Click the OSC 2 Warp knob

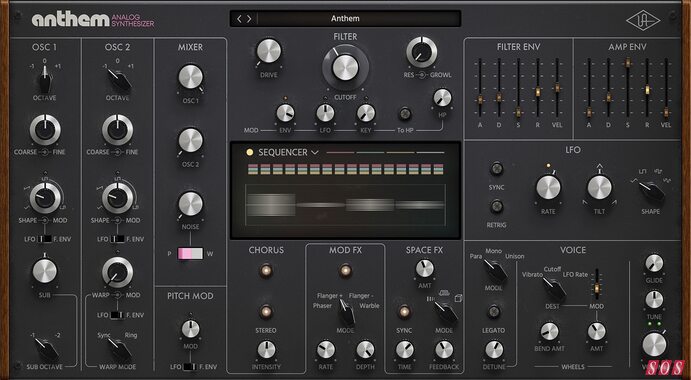117,272
